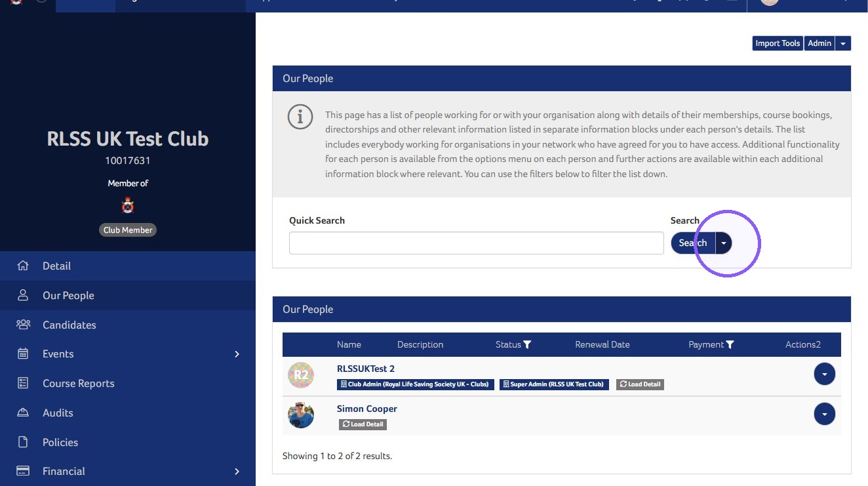Click the Renewal Date column header
868x486 pixels.
(x=602, y=344)
